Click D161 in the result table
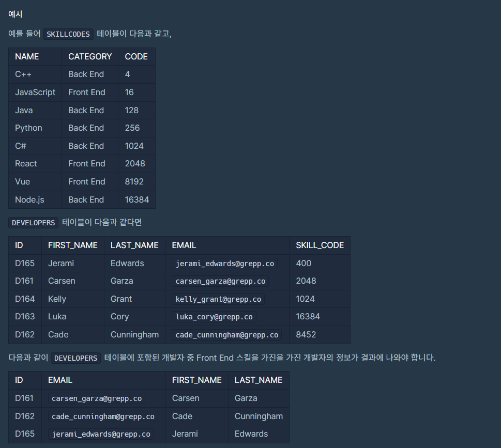This screenshot has width=501, height=448. pos(24,398)
